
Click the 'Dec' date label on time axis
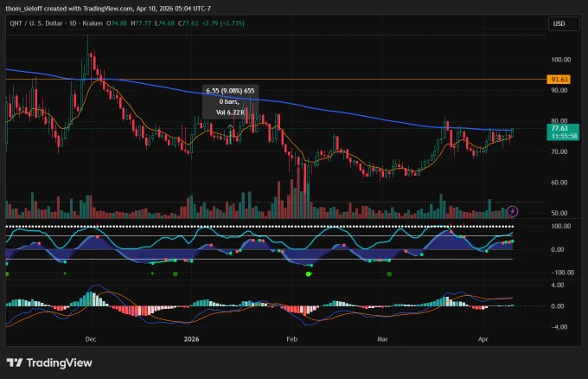coord(91,339)
